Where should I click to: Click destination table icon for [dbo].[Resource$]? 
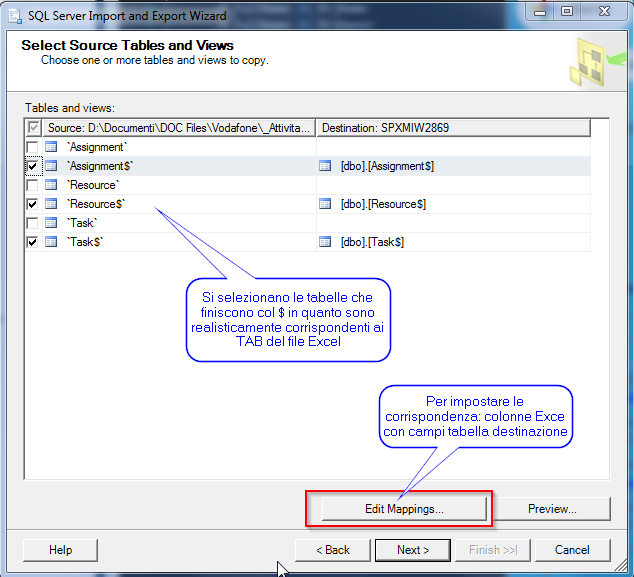tap(325, 204)
